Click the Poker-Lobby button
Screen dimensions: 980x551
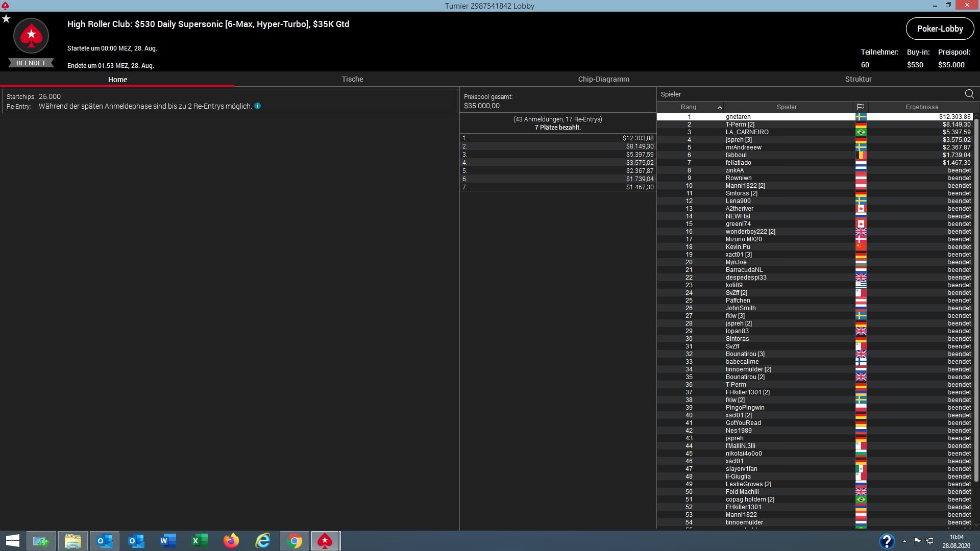(x=939, y=29)
